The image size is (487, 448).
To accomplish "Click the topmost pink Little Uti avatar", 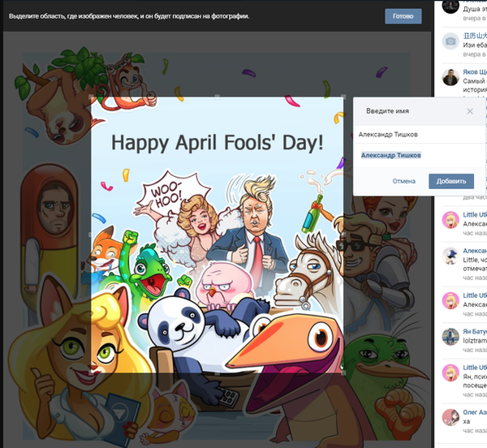I will [450, 219].
